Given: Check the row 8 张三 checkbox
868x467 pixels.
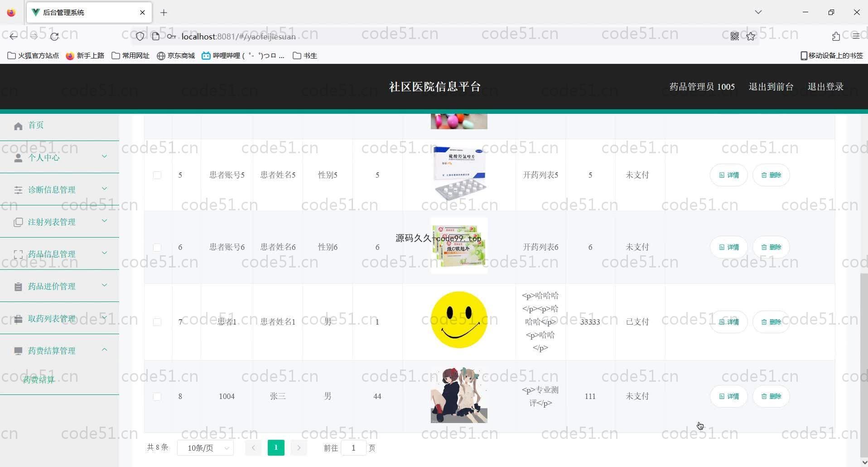Looking at the screenshot, I should pos(157,397).
